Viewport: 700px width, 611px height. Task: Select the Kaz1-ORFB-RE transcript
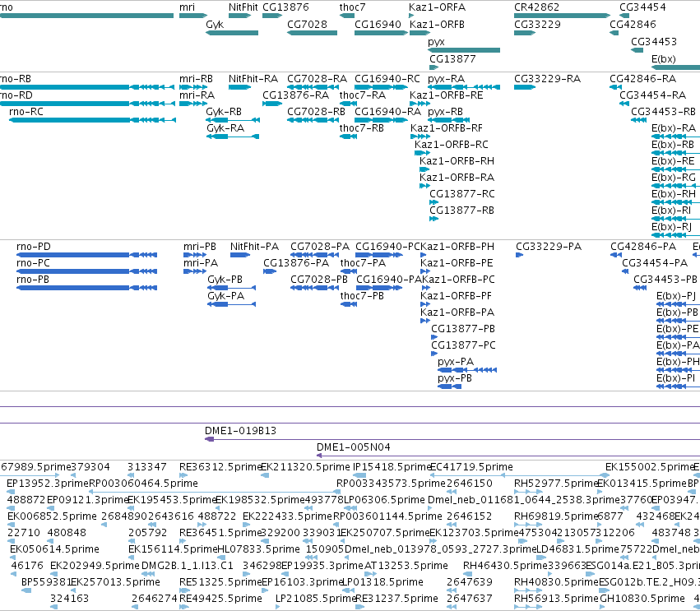[420, 104]
